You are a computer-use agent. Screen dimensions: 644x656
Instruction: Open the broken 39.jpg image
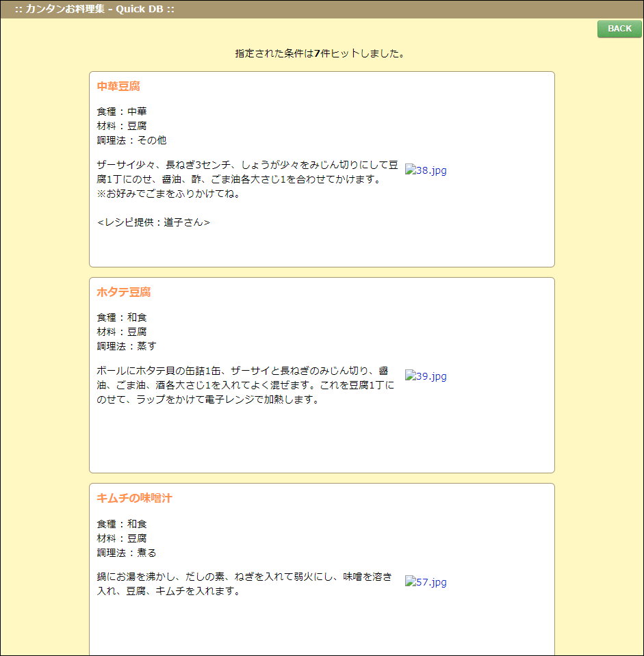coord(426,376)
